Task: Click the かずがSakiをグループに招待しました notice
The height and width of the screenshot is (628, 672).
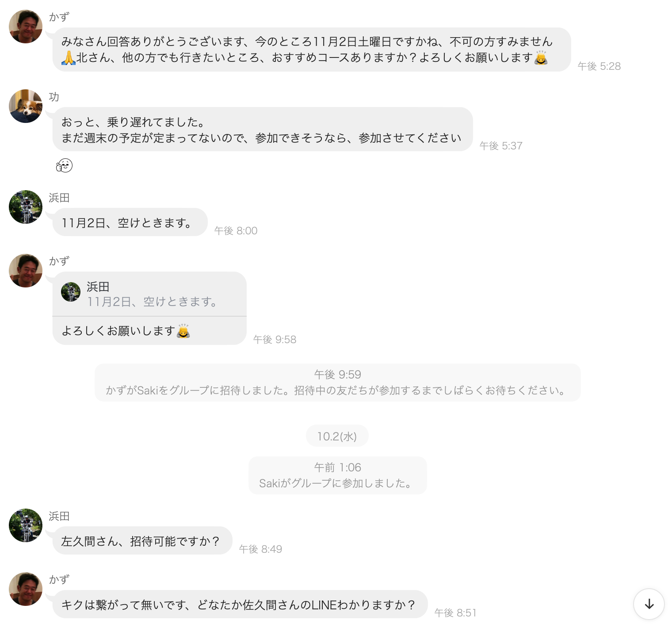Action: pyautogui.click(x=337, y=383)
